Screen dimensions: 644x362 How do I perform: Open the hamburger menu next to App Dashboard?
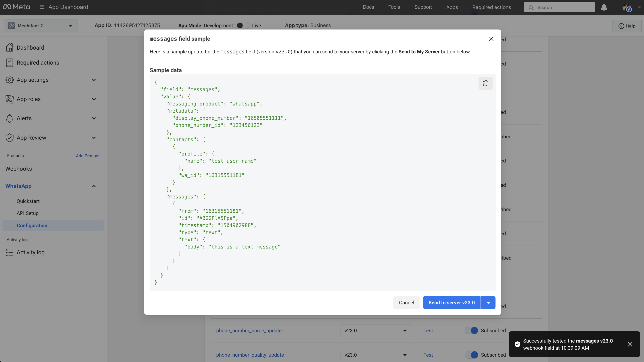tap(42, 7)
